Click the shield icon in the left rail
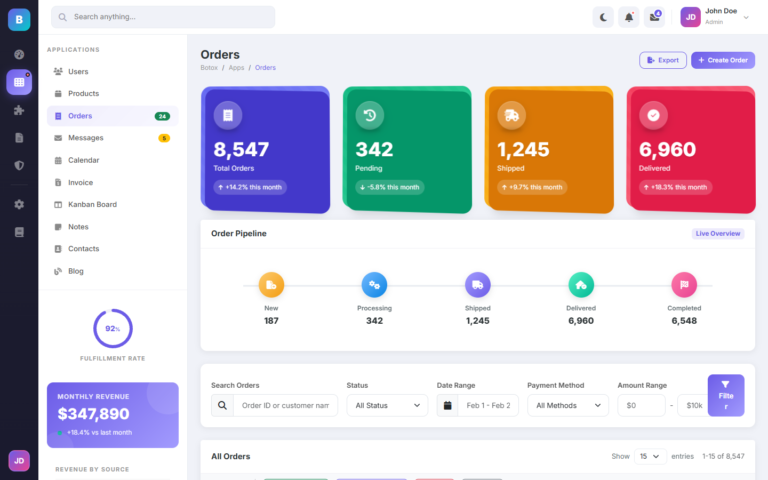Screen dimensions: 768x480 tap(19, 165)
